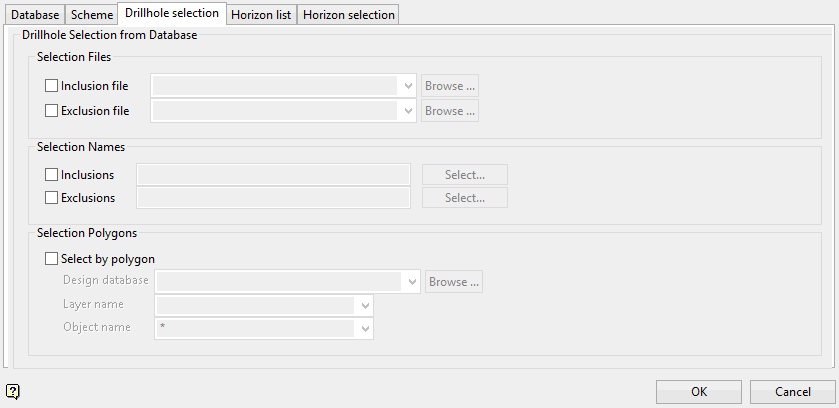The width and height of the screenshot is (839, 408).
Task: Expand the Inclusion file dropdown
Action: point(408,86)
